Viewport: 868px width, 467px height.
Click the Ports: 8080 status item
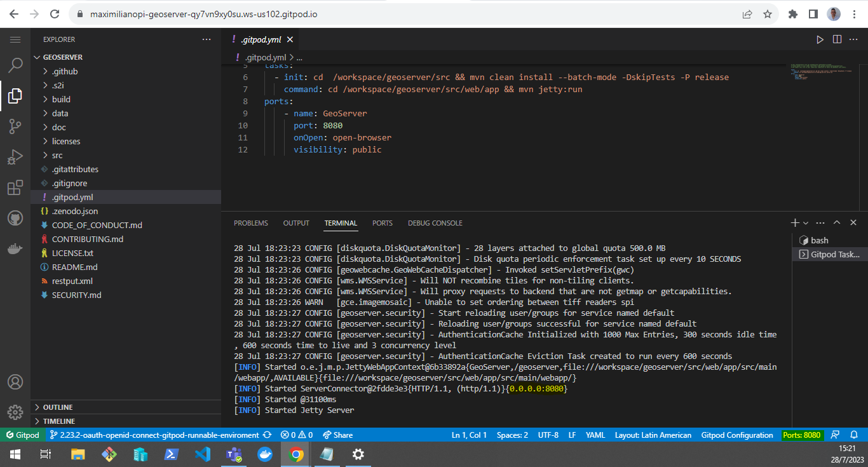click(801, 435)
